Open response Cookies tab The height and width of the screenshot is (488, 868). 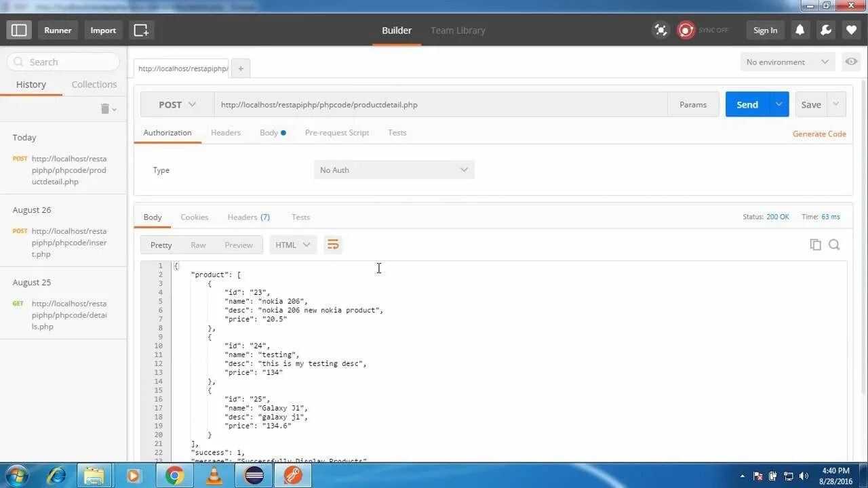[x=195, y=217]
